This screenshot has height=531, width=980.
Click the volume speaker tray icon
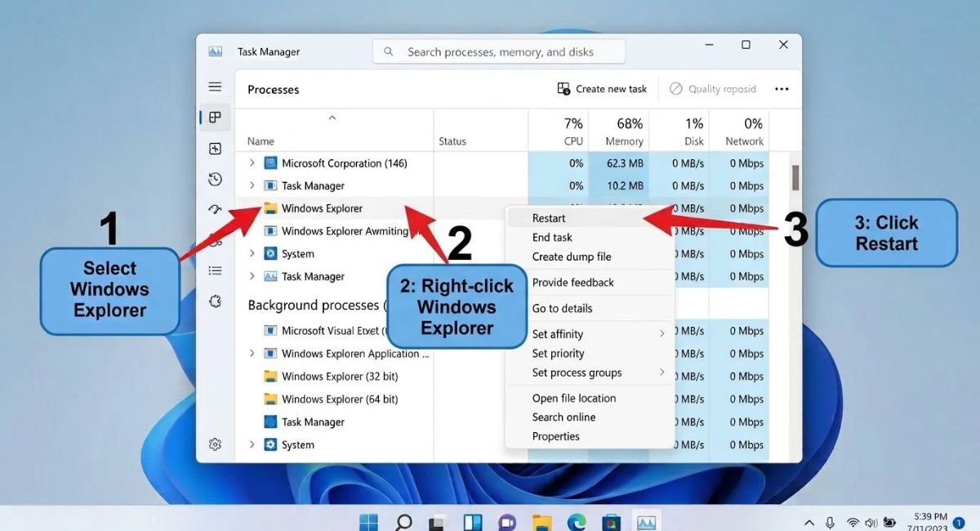point(871,522)
